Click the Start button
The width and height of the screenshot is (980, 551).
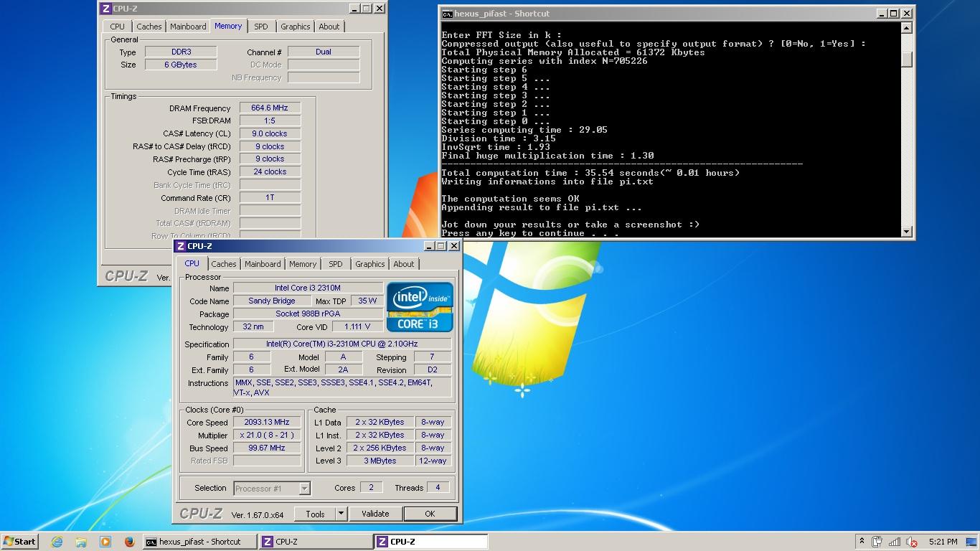[19, 542]
